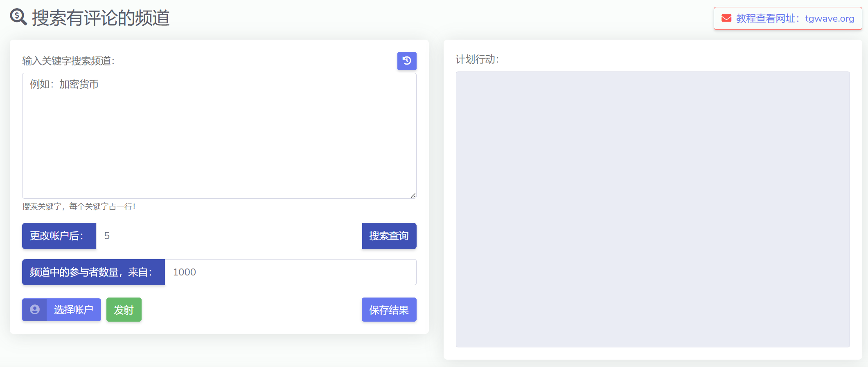Screen dimensions: 868x367
Task: Click the magnifier dollar icon in title
Action: [x=18, y=17]
